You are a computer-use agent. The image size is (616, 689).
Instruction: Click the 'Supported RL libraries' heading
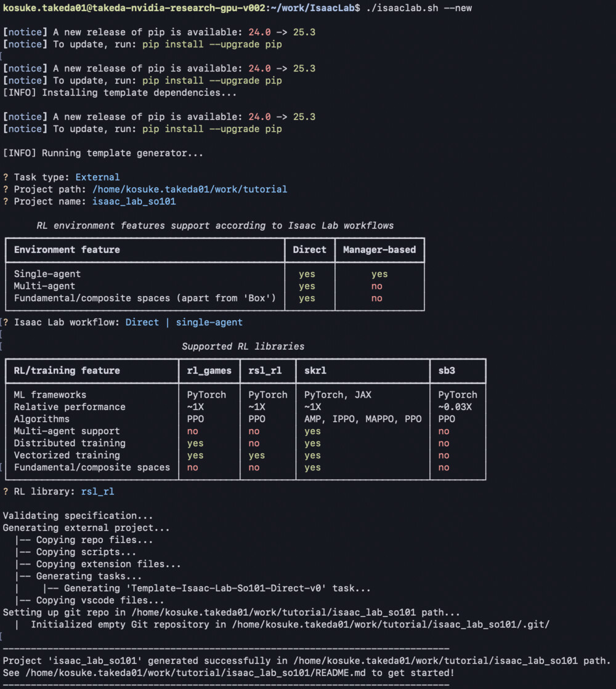[x=243, y=346]
